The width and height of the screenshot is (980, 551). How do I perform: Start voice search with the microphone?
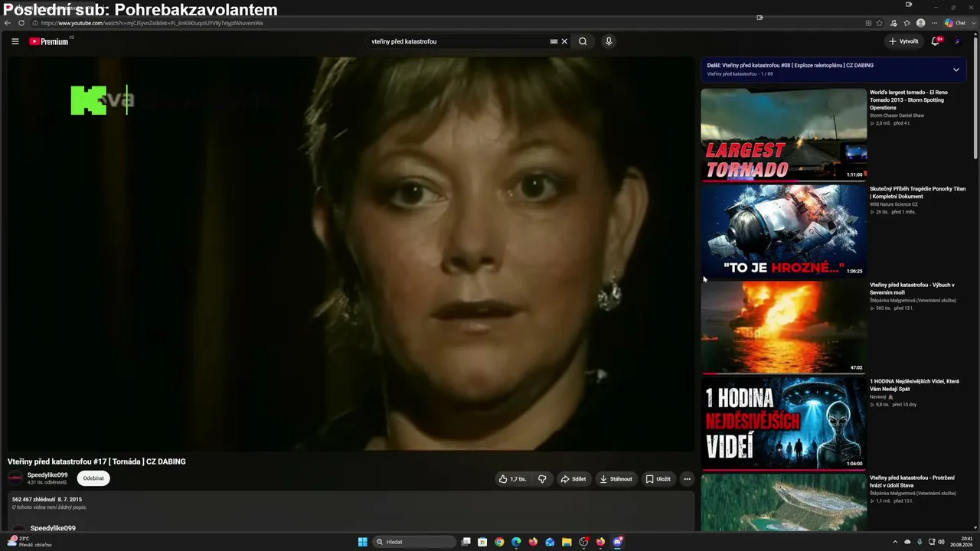click(x=609, y=41)
